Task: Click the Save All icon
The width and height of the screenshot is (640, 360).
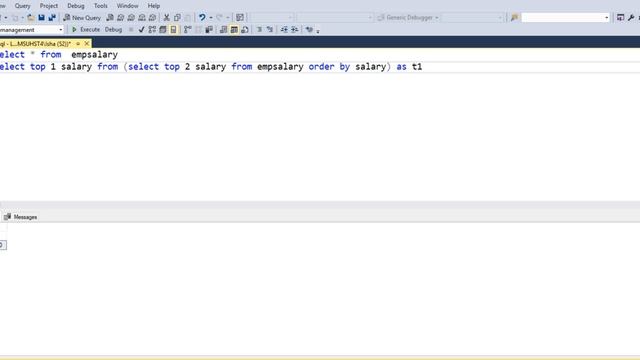Action: 52,18
